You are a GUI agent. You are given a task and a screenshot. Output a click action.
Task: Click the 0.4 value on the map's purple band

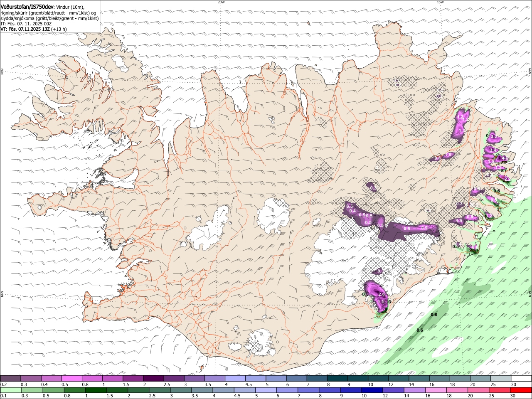[x=353, y=211]
